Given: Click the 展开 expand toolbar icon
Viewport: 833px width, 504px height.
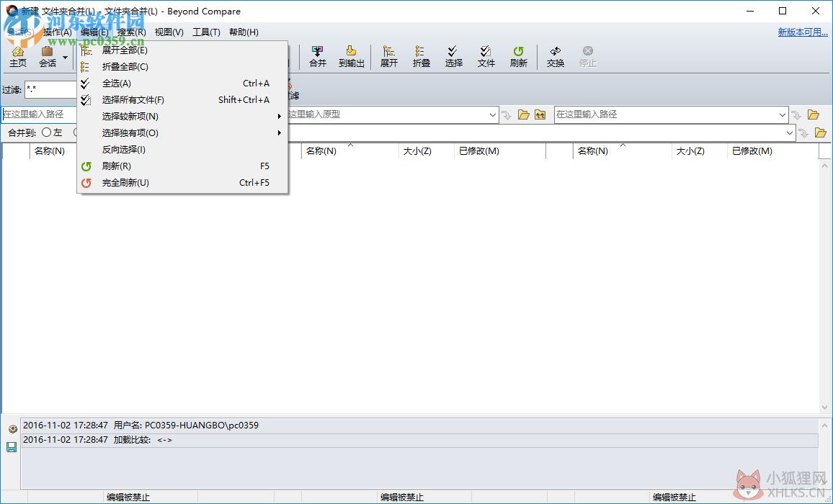Looking at the screenshot, I should pos(389,57).
